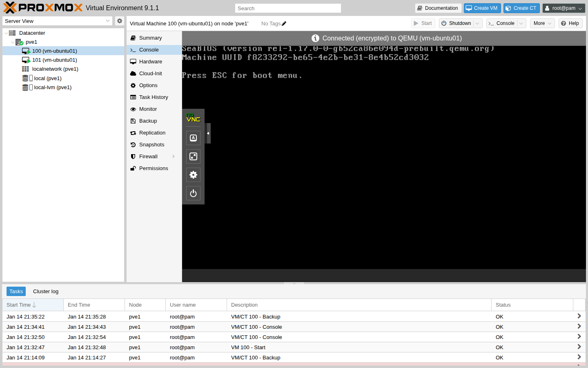The height and width of the screenshot is (368, 588).
Task: Open the noVNC extra keys panel
Action: click(x=193, y=138)
